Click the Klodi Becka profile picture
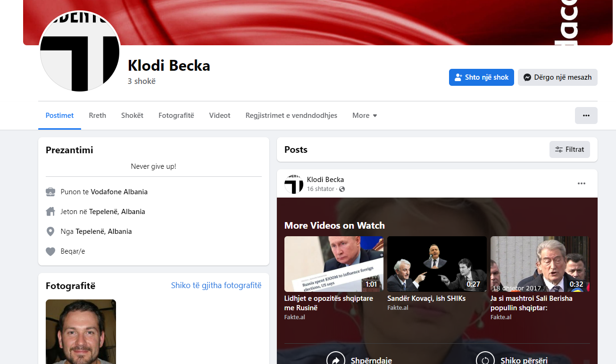Image resolution: width=616 pixels, height=364 pixels. click(79, 52)
